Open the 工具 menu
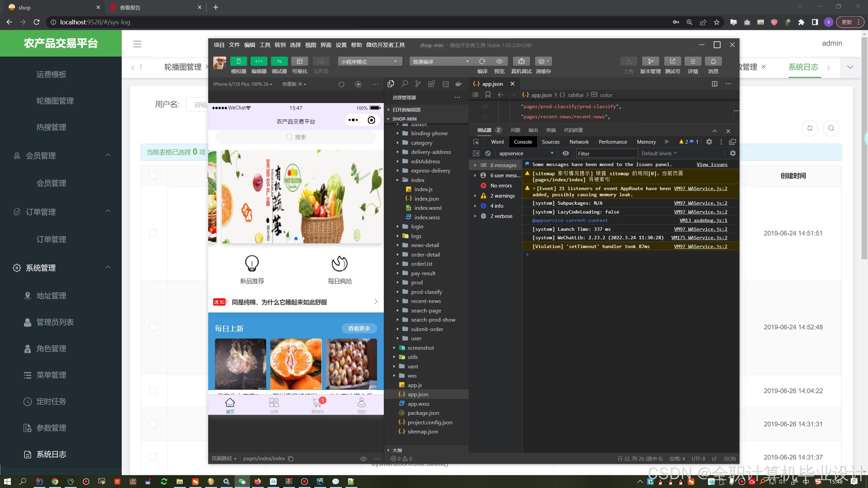This screenshot has width=868, height=488. [x=265, y=45]
